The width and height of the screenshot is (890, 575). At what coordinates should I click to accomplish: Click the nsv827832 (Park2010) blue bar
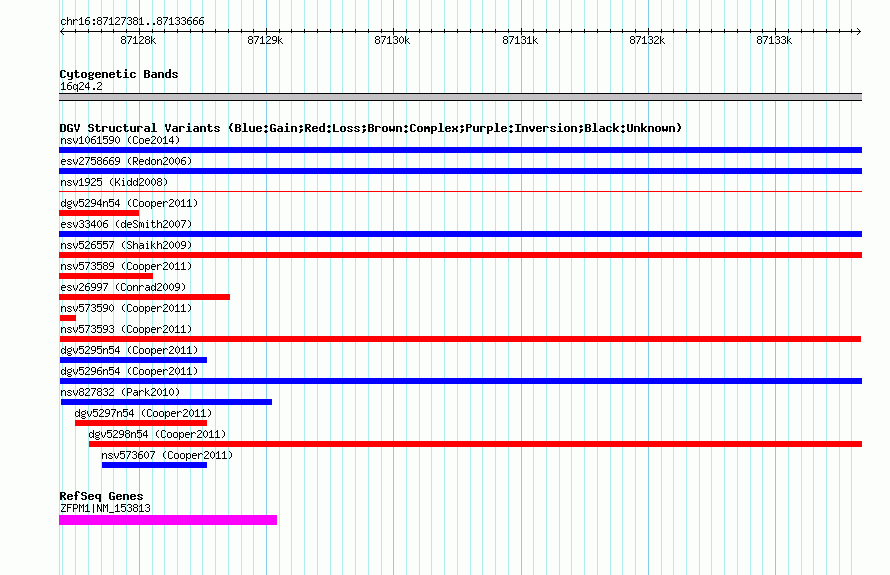coord(166,402)
